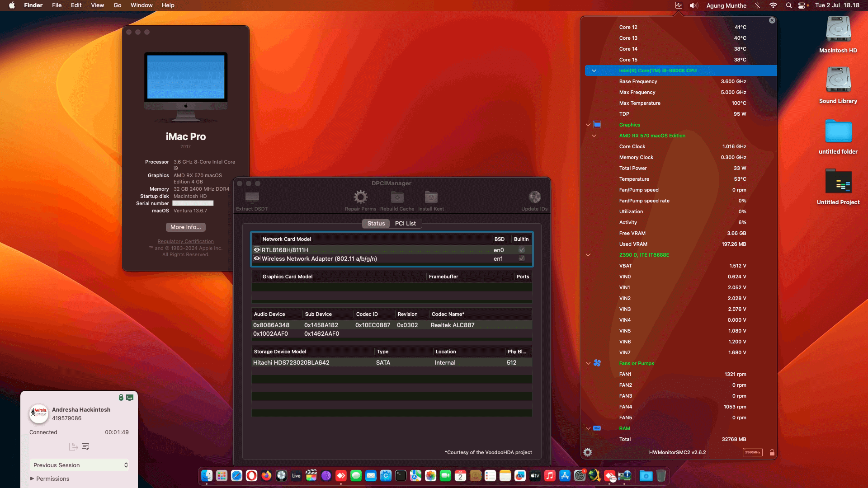The width and height of the screenshot is (868, 488).
Task: Open Launchpad from the Dock
Action: (222, 475)
